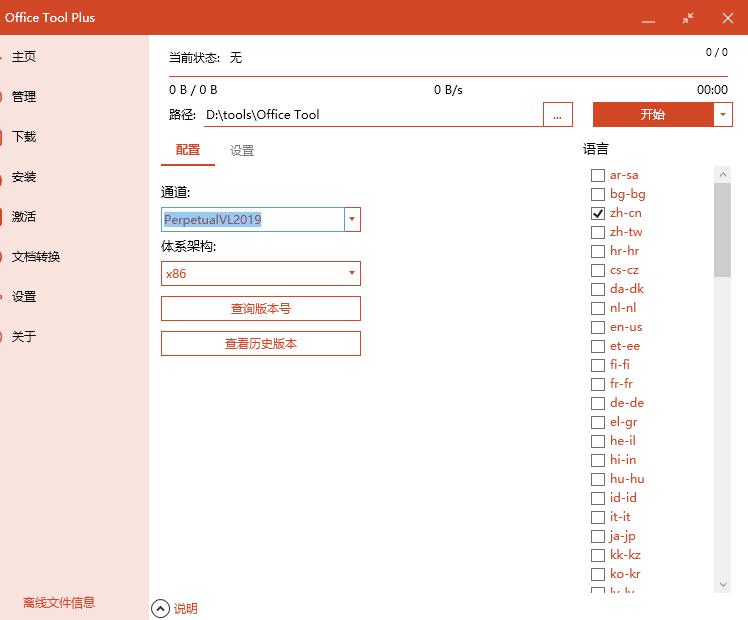The image size is (748, 620).
Task: Open the 关于 about page
Action: [24, 337]
